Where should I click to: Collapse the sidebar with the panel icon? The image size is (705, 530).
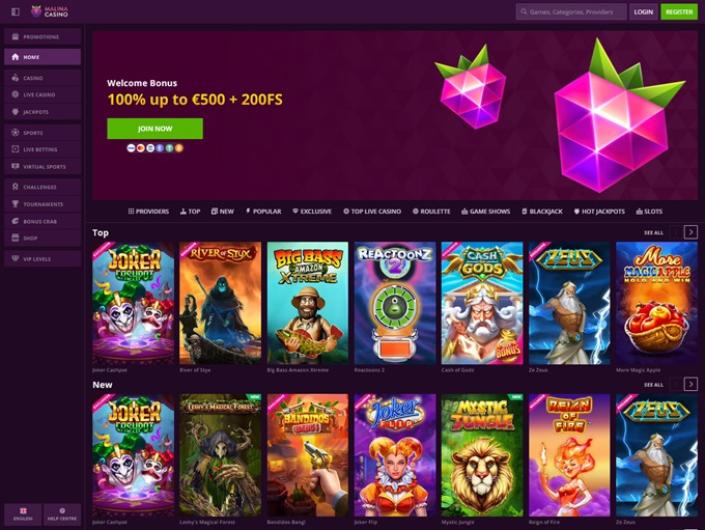click(x=15, y=12)
